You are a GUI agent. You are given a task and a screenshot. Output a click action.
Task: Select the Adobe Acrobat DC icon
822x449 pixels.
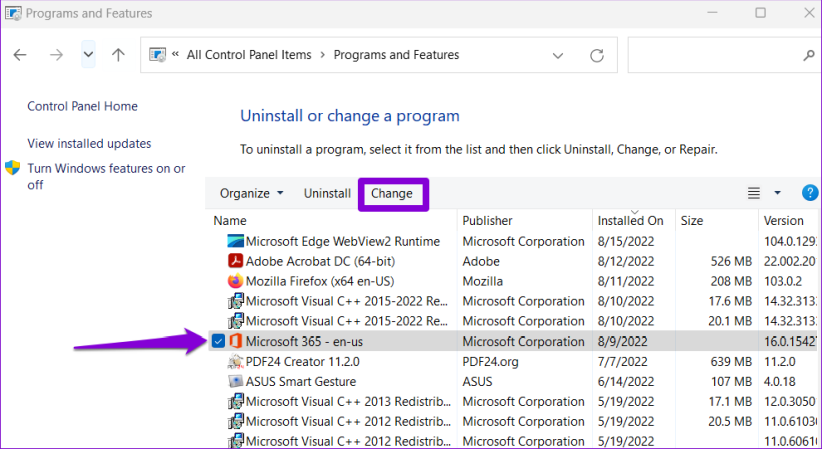click(x=235, y=261)
